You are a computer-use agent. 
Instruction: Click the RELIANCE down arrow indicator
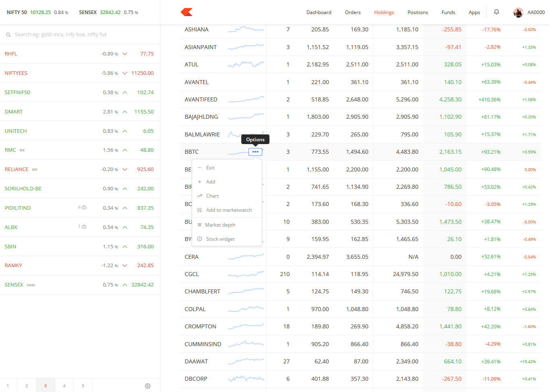coord(125,169)
